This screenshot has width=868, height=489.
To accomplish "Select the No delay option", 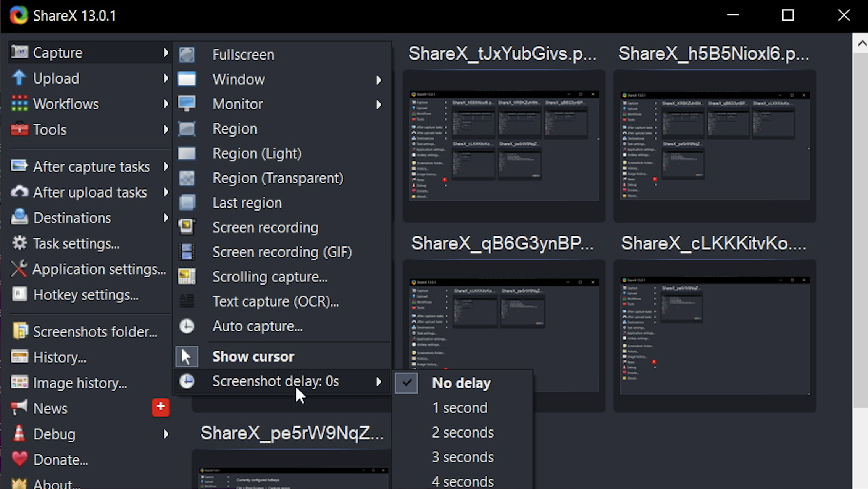I will coord(462,383).
